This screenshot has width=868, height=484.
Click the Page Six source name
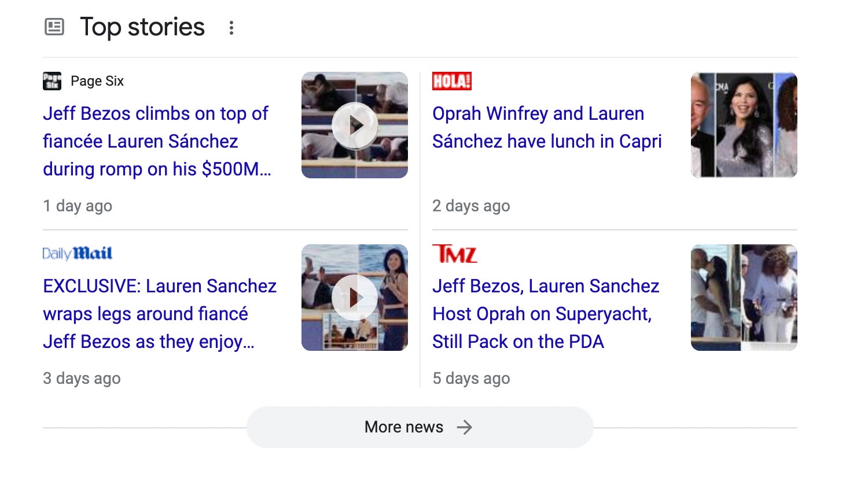point(97,81)
